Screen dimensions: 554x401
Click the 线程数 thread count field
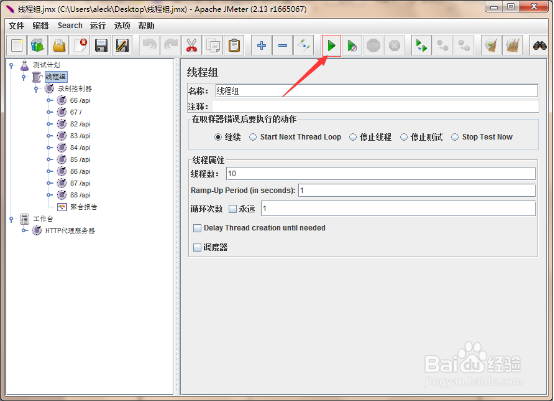pos(381,173)
